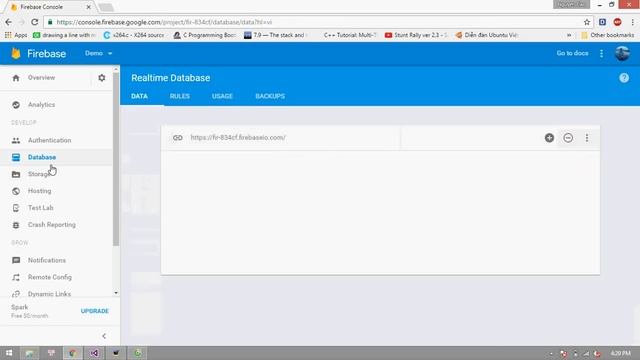The height and width of the screenshot is (360, 640).
Task: Open the help question mark icon
Action: pyautogui.click(x=624, y=78)
